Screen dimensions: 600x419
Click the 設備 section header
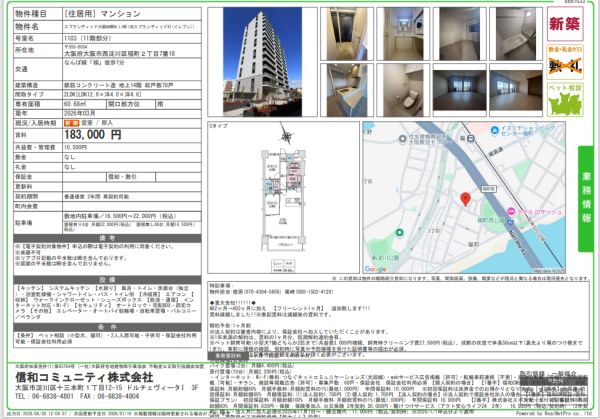tap(107, 280)
